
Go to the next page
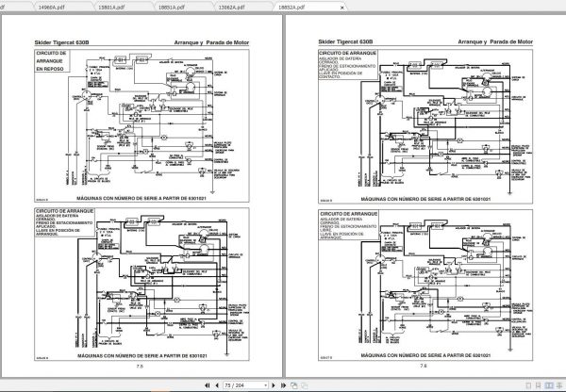tap(274, 385)
